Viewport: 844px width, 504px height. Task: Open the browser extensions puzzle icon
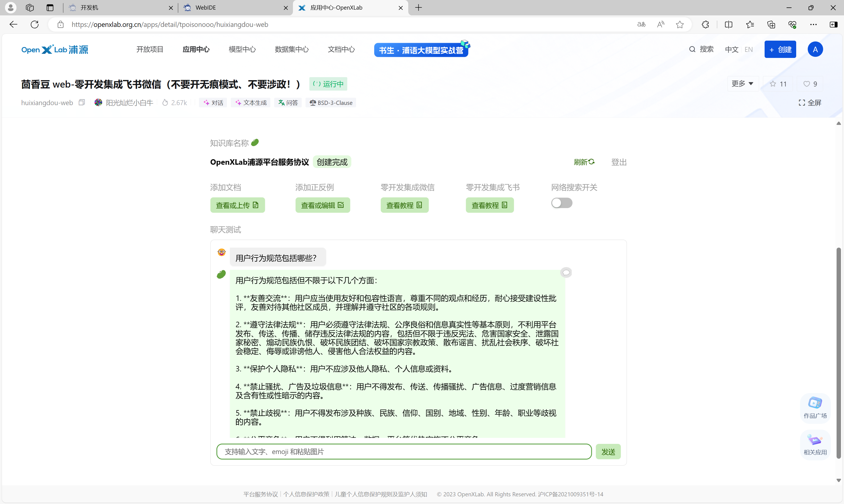point(705,24)
